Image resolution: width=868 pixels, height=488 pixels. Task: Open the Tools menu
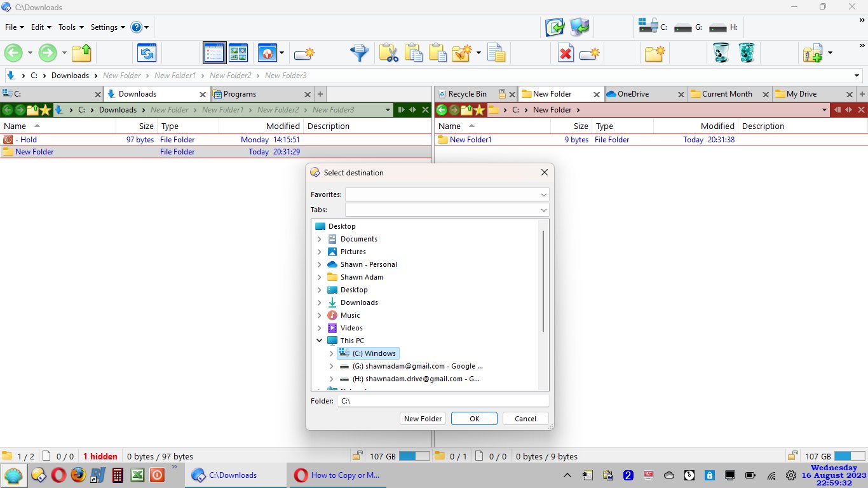[70, 27]
